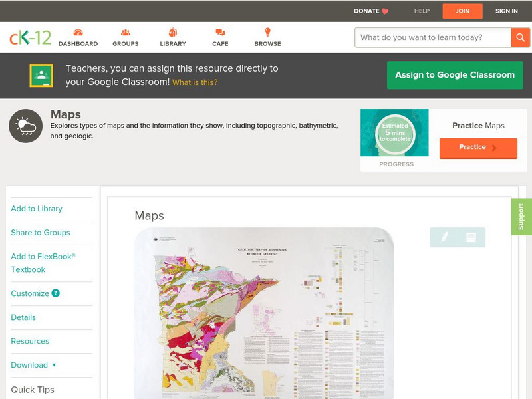Viewport: 532px width, 399px height.
Task: Open the Library backpack icon
Action: (173, 32)
